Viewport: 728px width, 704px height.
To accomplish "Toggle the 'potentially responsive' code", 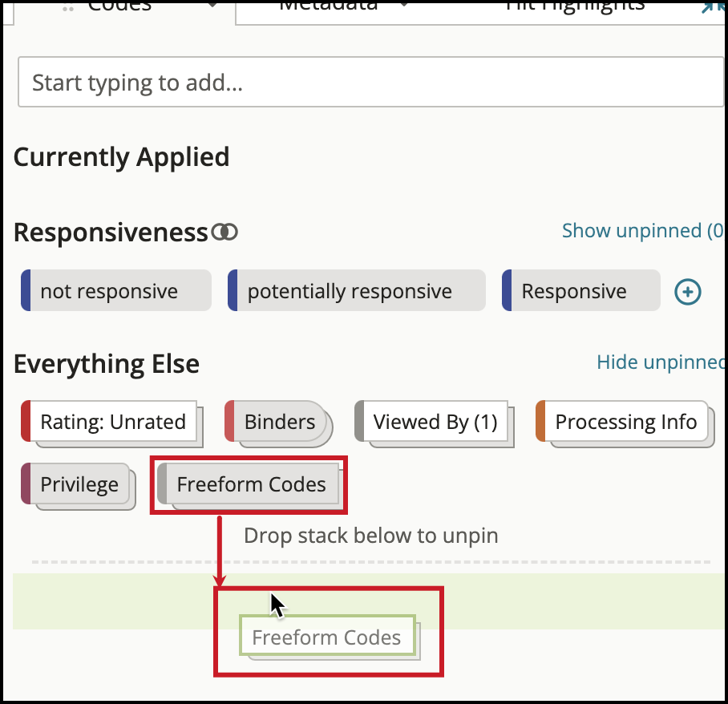I will click(x=357, y=291).
